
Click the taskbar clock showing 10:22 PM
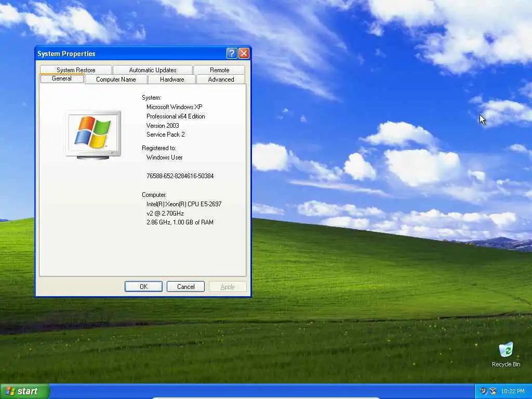pyautogui.click(x=513, y=391)
